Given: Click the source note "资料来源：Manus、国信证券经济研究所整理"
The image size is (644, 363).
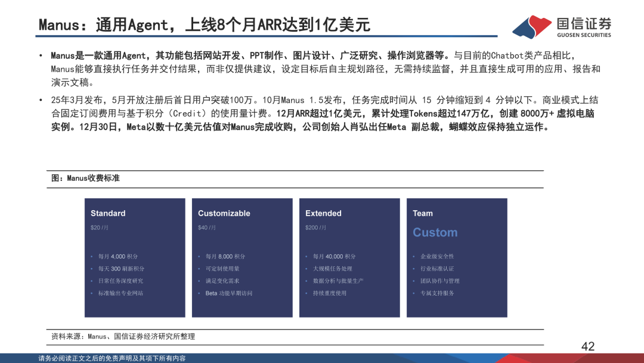Looking at the screenshot, I should (123, 336).
